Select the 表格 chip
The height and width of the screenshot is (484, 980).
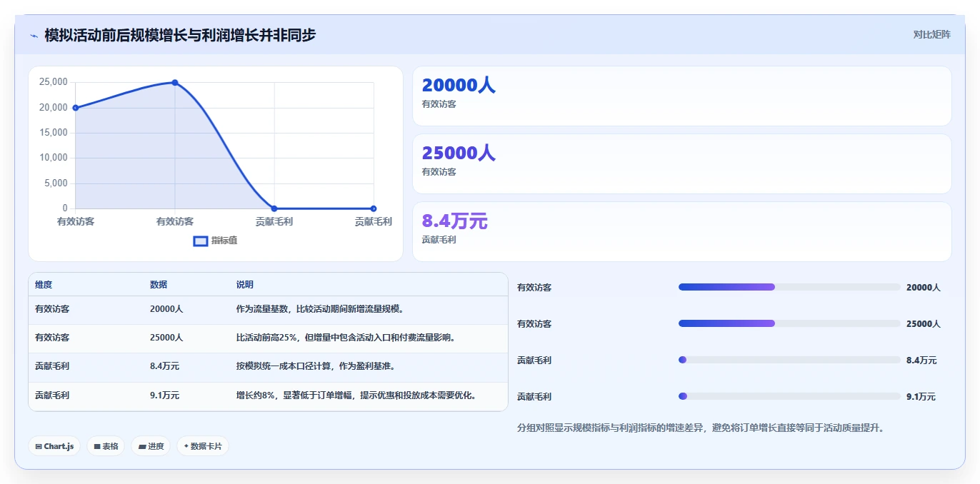106,446
